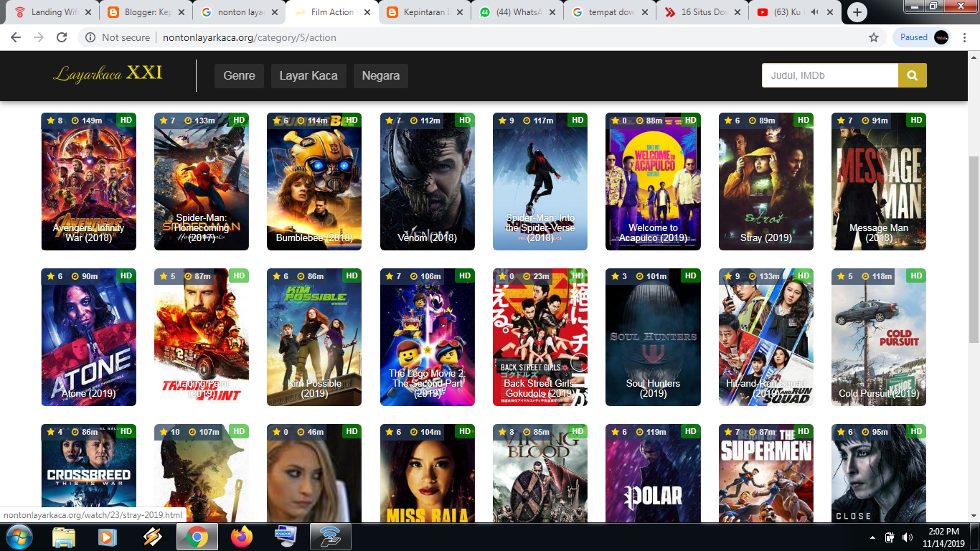
Task: Open the Miss Bala movie poster
Action: 428,473
